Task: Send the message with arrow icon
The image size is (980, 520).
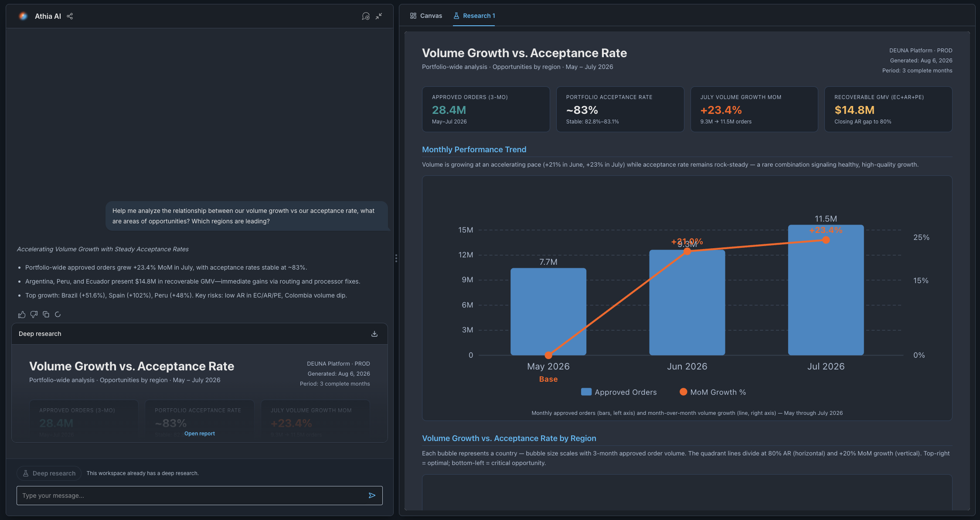Action: (372, 496)
